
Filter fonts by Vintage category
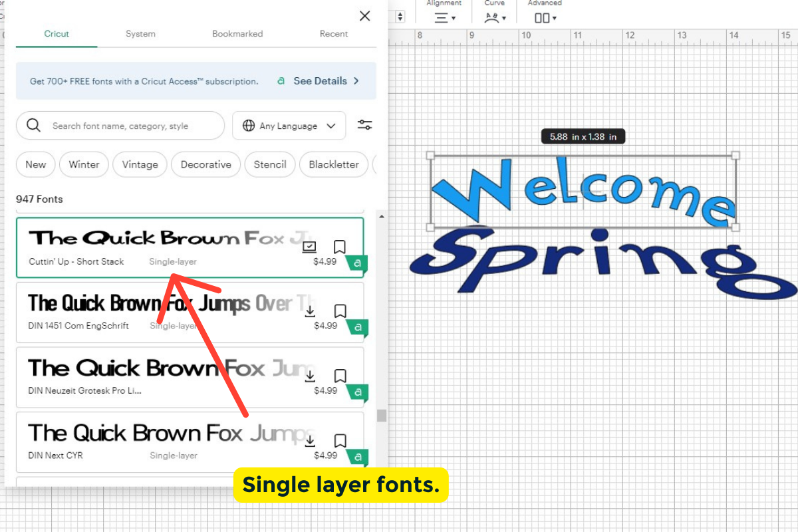tap(140, 165)
